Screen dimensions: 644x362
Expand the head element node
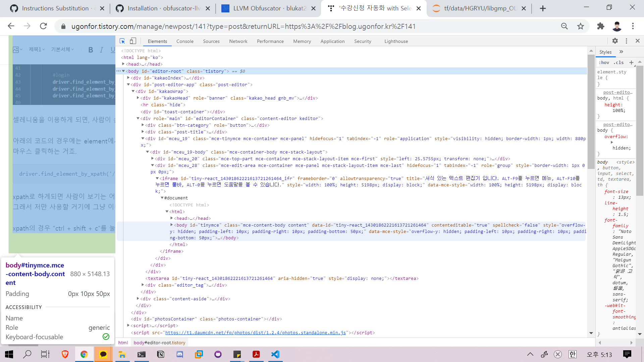[x=123, y=64]
